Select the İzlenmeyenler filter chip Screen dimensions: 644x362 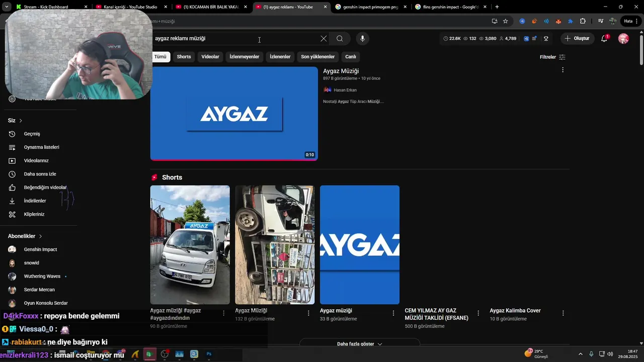245,57
